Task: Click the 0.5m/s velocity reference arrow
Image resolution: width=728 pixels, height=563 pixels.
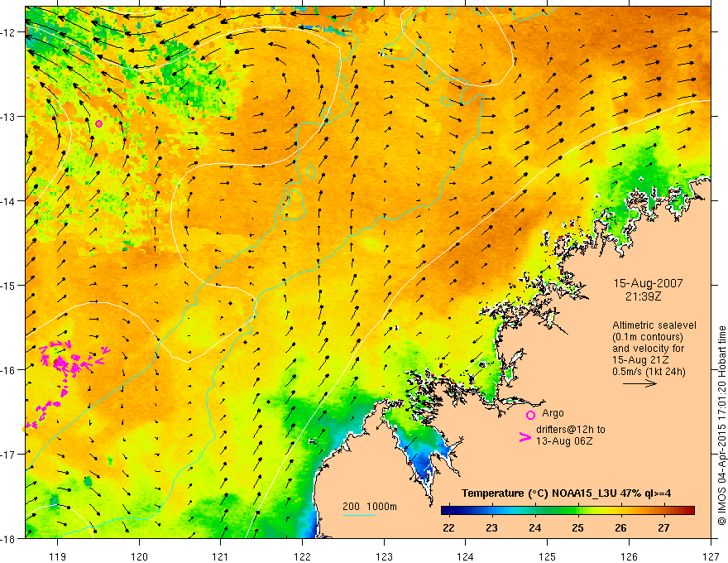Action: (639, 383)
